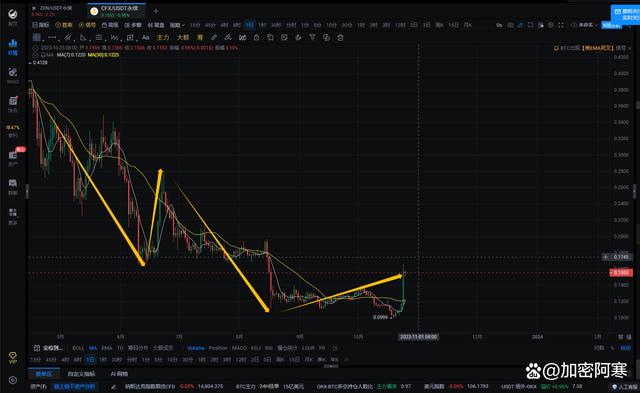Toggle the MA overlay indicator
This screenshot has width=640, height=393.
93,348
